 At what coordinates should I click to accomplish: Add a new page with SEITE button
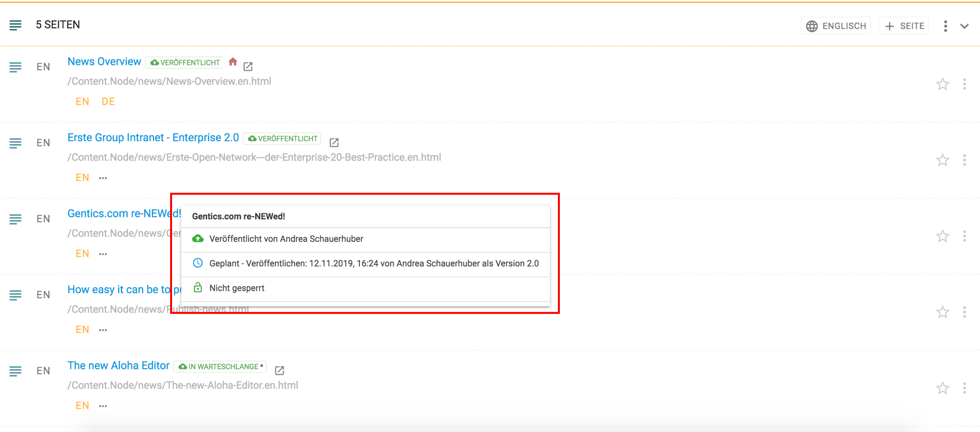pos(904,26)
